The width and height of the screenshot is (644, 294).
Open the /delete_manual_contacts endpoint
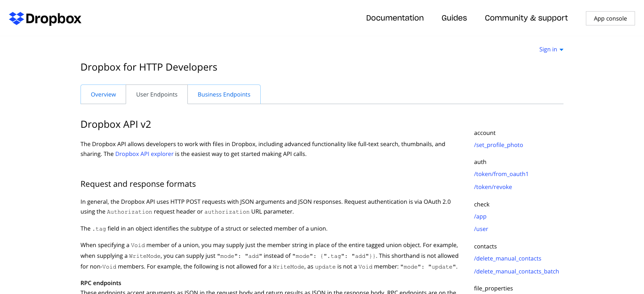coord(508,258)
